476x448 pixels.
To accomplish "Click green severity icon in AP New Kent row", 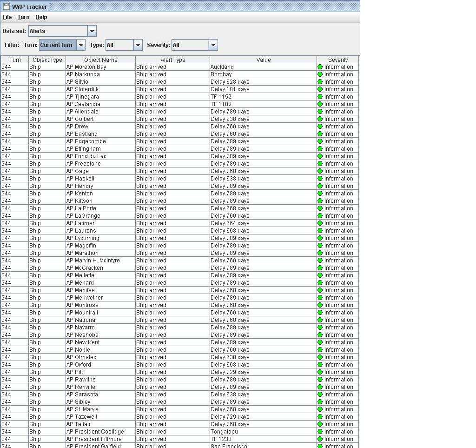I will [x=320, y=342].
